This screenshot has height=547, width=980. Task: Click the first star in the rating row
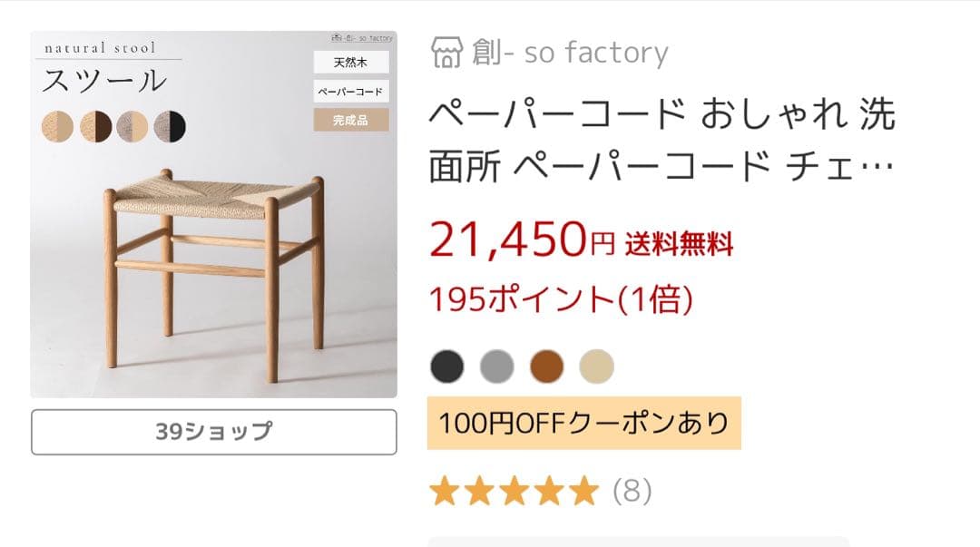444,491
